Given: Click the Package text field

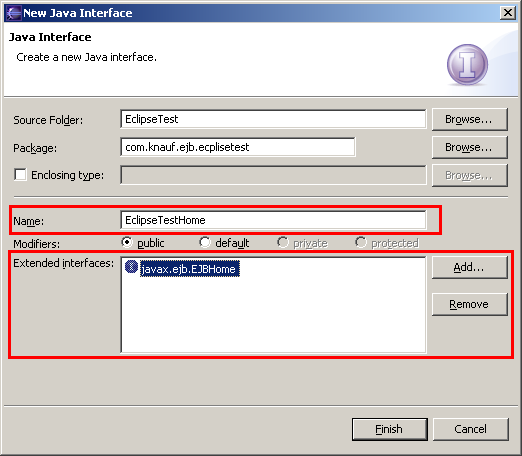Looking at the screenshot, I should (238, 147).
